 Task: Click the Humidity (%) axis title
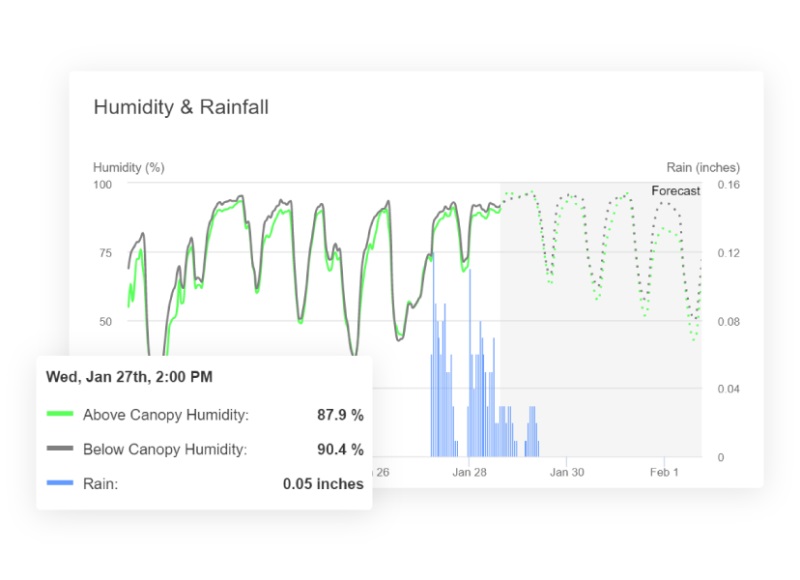(128, 167)
